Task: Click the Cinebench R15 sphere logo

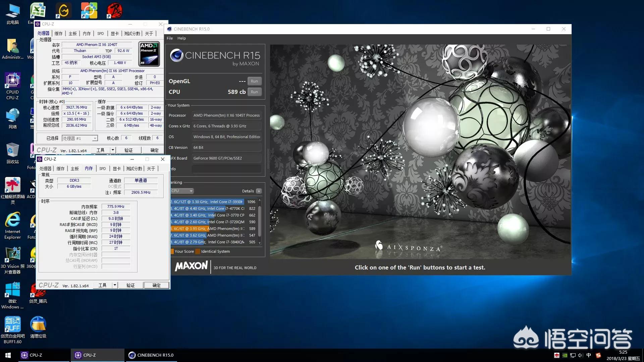Action: pos(176,55)
